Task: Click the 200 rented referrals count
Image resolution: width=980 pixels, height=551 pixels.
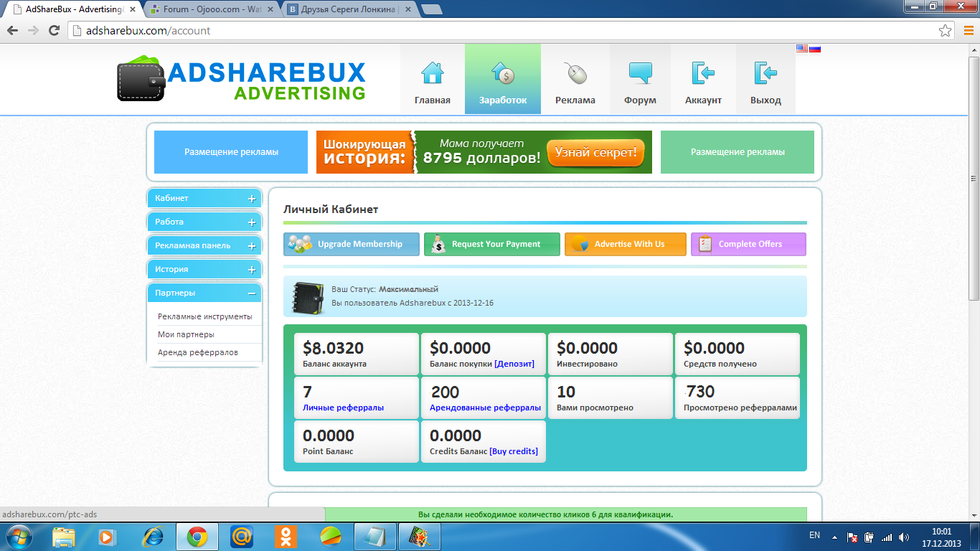Action: point(445,392)
